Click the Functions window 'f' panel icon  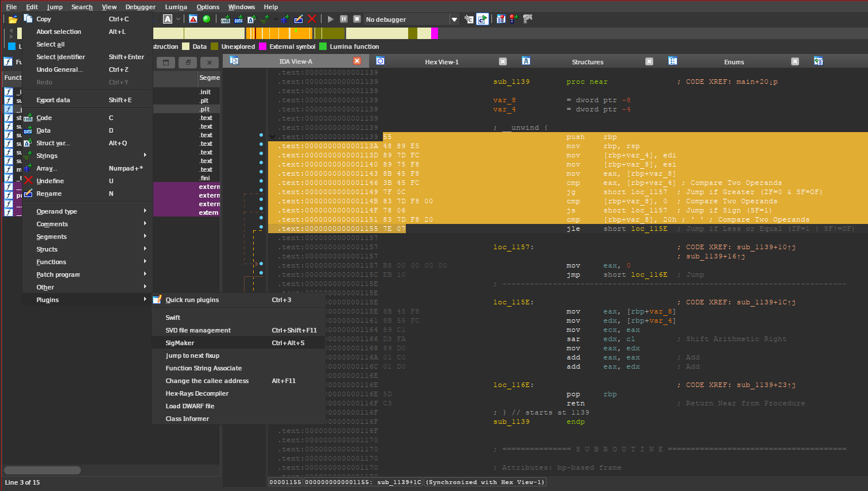point(8,61)
